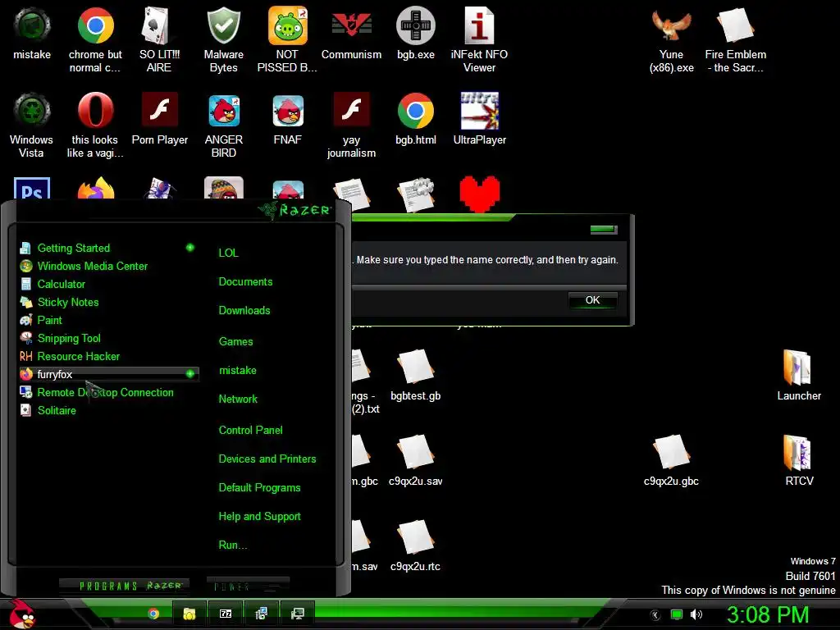Viewport: 840px width, 630px height.
Task: Open the bgbtest.gb file icon
Action: click(415, 367)
